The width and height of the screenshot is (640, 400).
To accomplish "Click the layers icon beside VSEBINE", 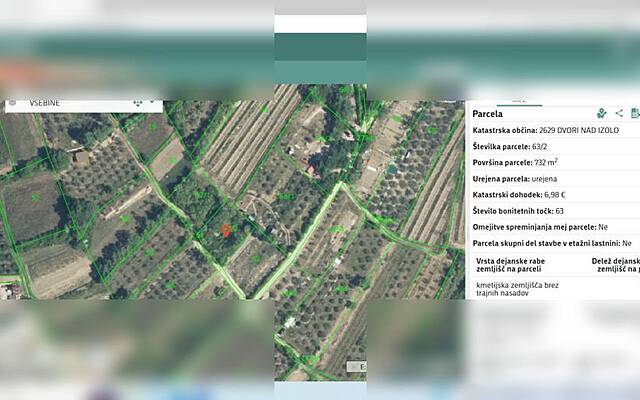I will tap(13, 103).
